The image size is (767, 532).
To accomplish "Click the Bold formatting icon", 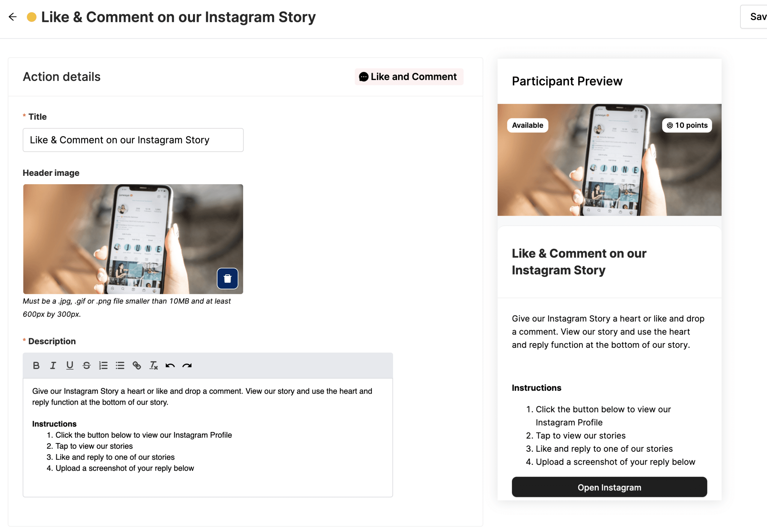I will 36,365.
